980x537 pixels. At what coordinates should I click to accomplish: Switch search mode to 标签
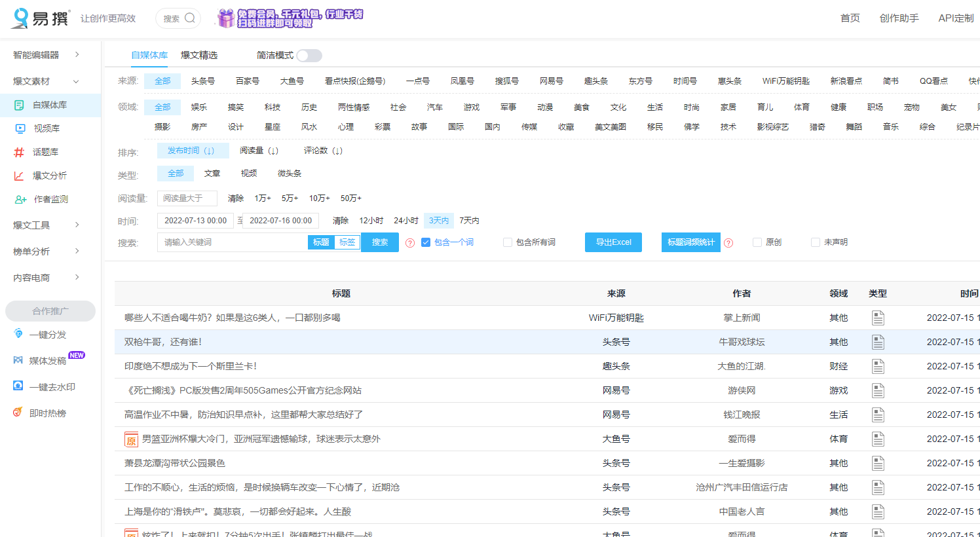tap(347, 242)
